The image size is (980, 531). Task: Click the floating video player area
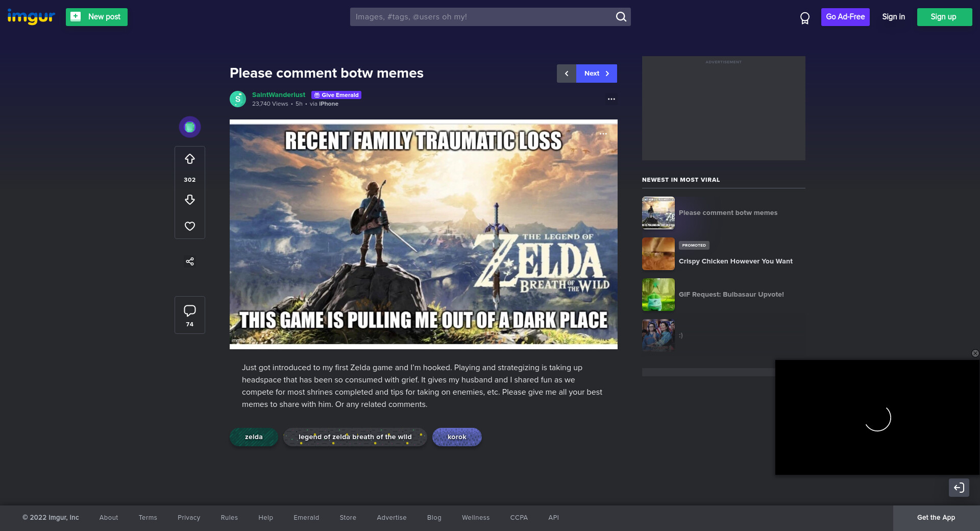(x=877, y=418)
